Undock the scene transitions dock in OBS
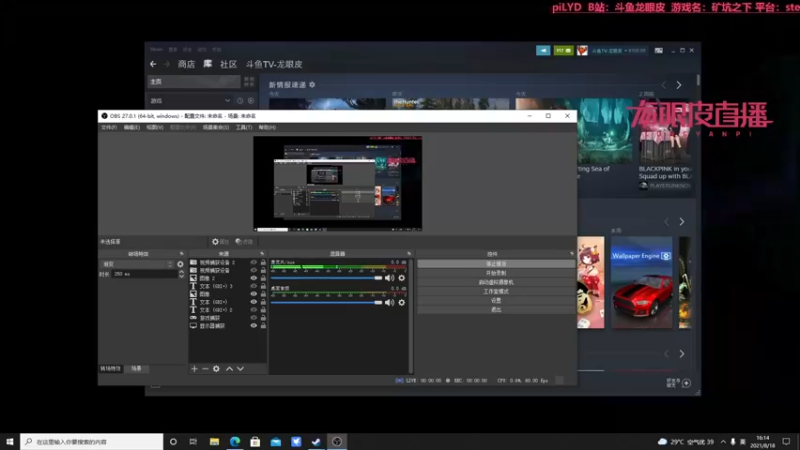The image size is (800, 450). coord(181,254)
